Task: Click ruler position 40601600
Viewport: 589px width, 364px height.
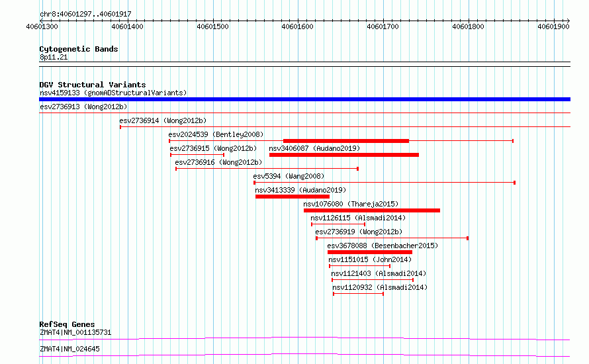Action: point(298,26)
